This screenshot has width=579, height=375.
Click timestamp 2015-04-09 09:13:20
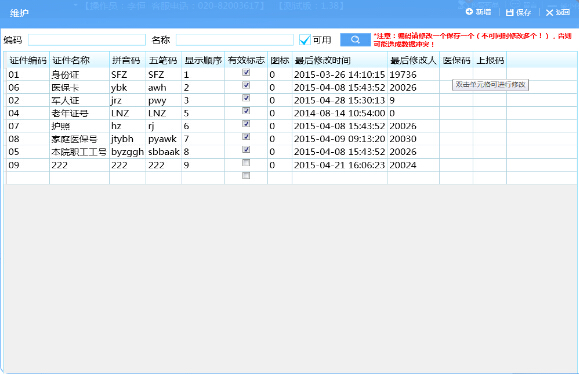tap(340, 139)
